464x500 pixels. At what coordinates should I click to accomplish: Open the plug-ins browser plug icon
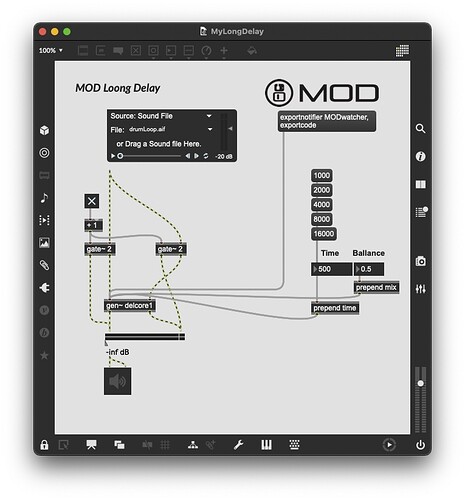44,287
